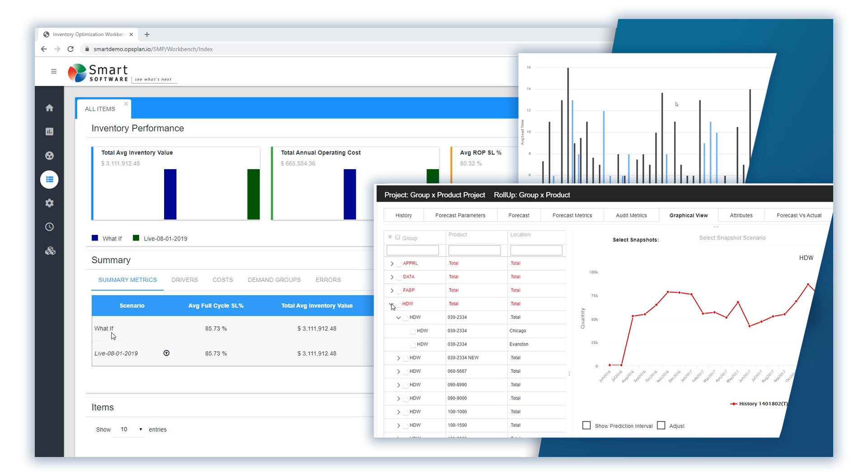Switch to the Forecast Metrics tab

tap(572, 216)
